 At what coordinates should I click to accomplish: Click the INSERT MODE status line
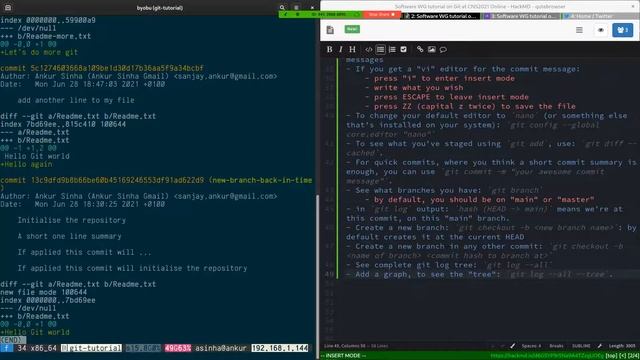[x=344, y=356]
